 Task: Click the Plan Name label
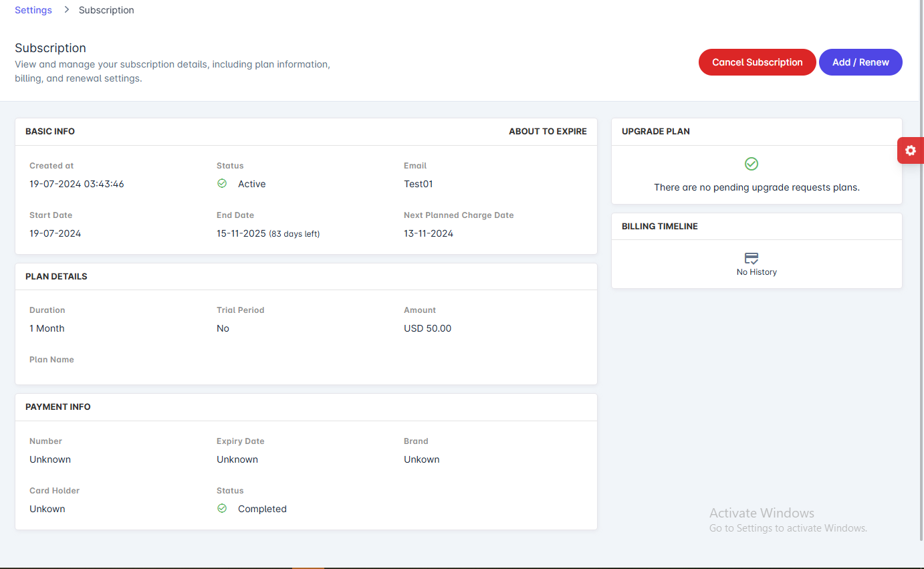pyautogui.click(x=51, y=360)
